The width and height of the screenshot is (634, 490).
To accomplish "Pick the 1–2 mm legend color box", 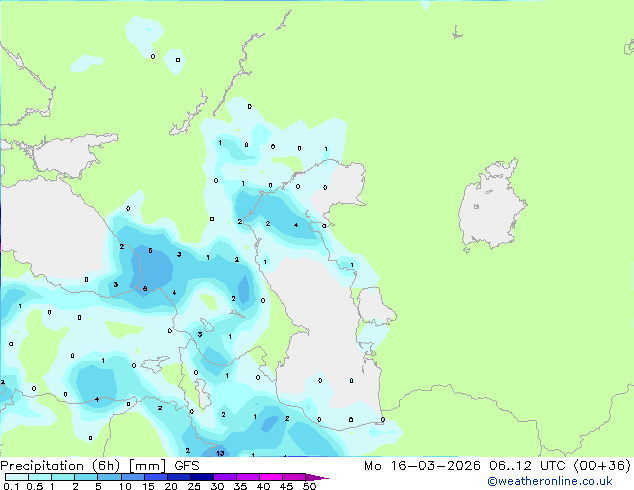I will (63, 477).
